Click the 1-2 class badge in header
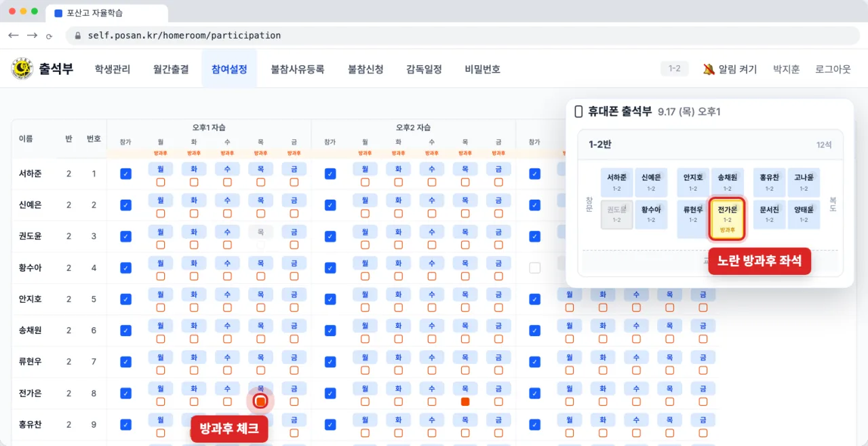Screen dimensions: 868x446 [x=675, y=69]
